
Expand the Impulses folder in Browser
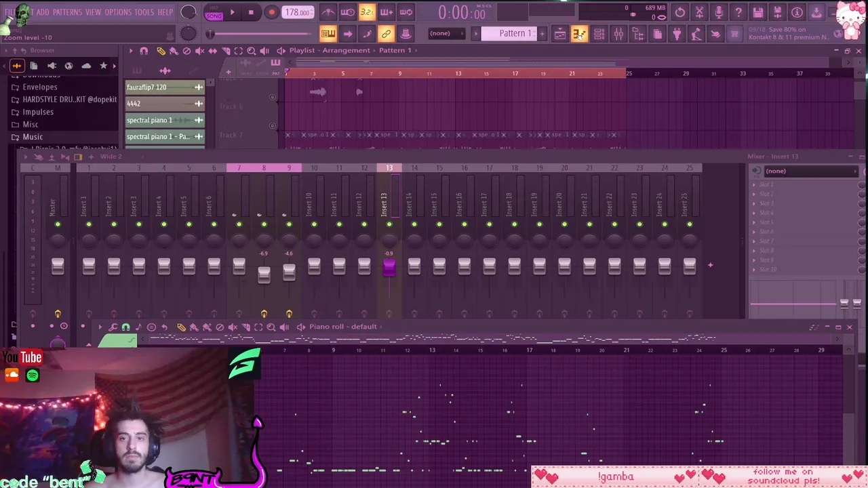pyautogui.click(x=38, y=112)
